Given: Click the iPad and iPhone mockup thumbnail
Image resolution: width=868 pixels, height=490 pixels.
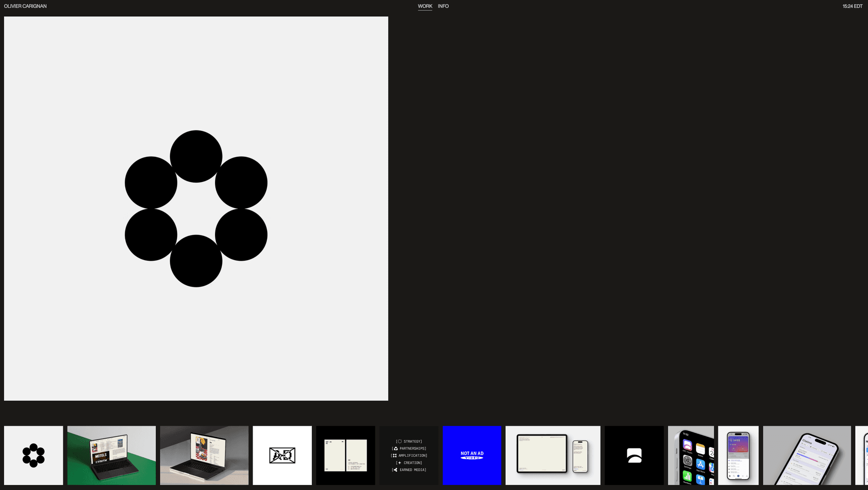Looking at the screenshot, I should coord(553,455).
